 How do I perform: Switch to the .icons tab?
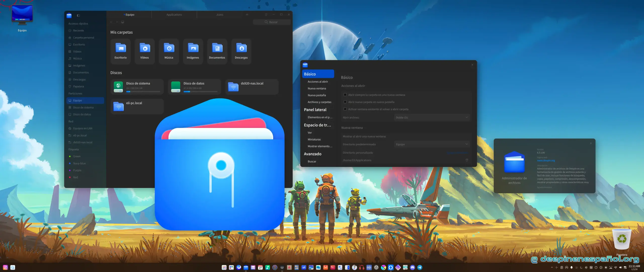pyautogui.click(x=220, y=15)
